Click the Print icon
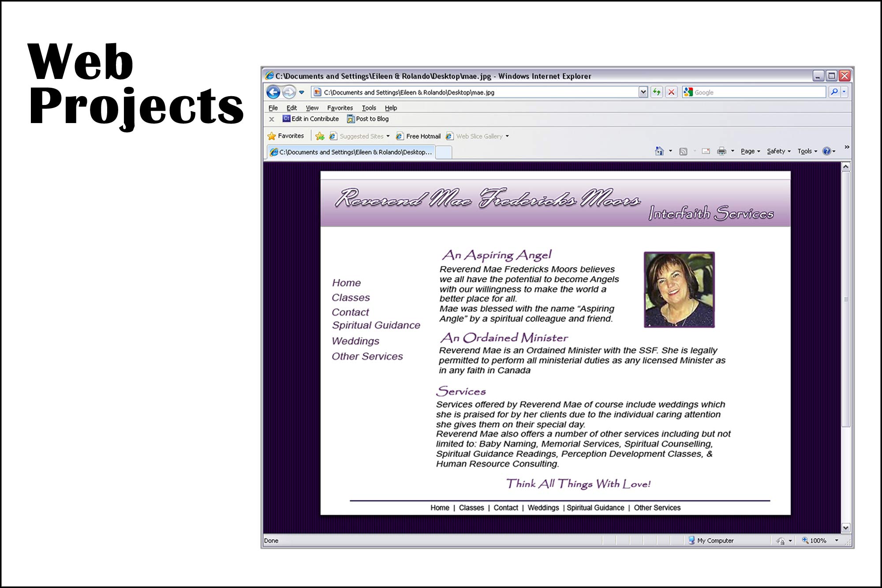Viewport: 882px width, 588px height. click(721, 151)
